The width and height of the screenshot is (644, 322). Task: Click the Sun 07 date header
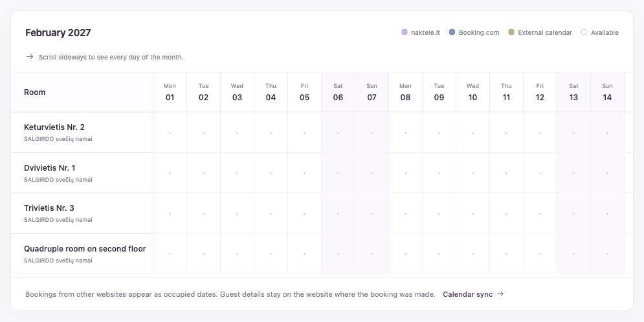372,92
